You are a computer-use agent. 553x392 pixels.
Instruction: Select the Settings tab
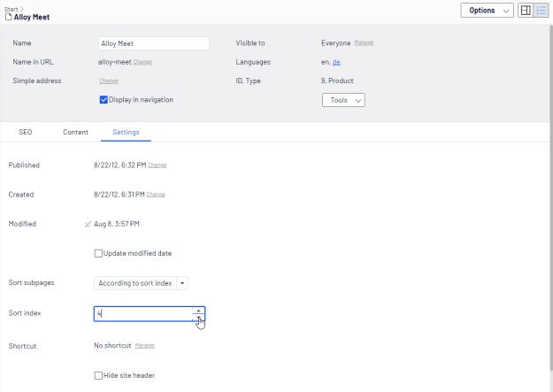[126, 132]
